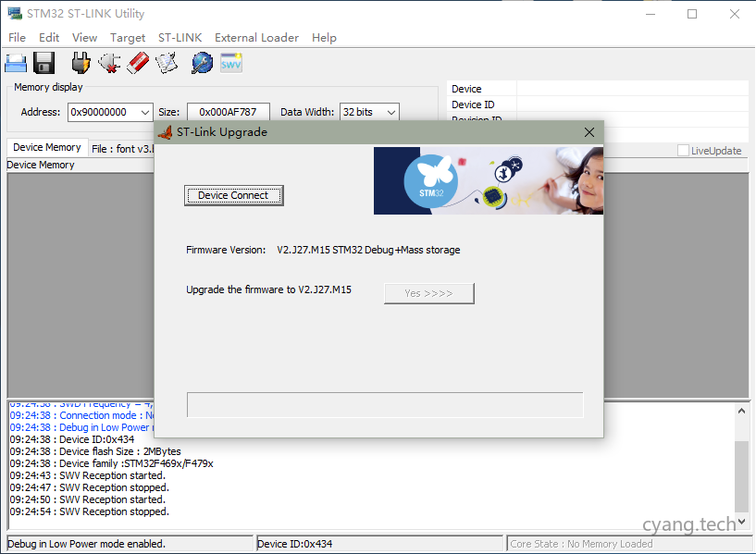Click the Save file floppy icon
This screenshot has width=756, height=554.
pos(43,63)
